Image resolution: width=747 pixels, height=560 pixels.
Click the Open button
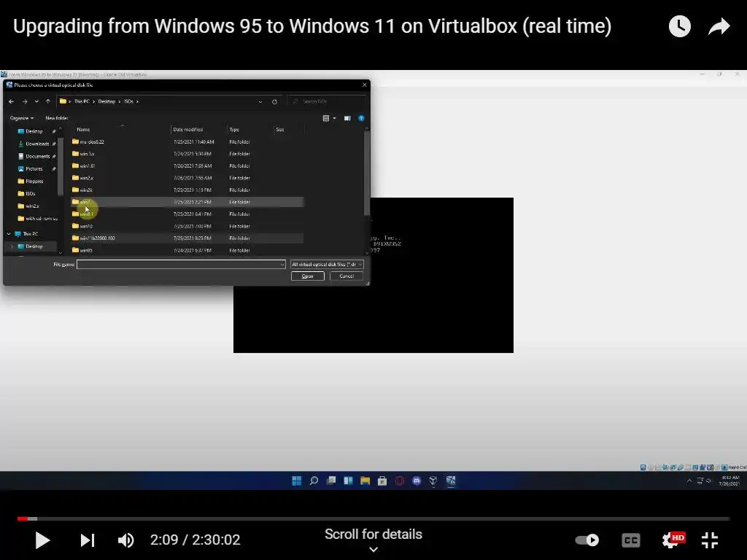308,276
